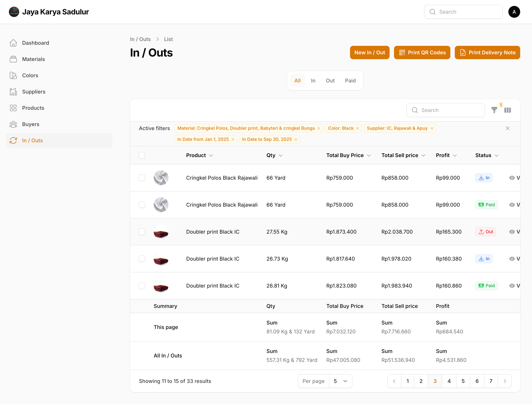
Task: Open Buyers from the sidebar
Action: [x=30, y=124]
